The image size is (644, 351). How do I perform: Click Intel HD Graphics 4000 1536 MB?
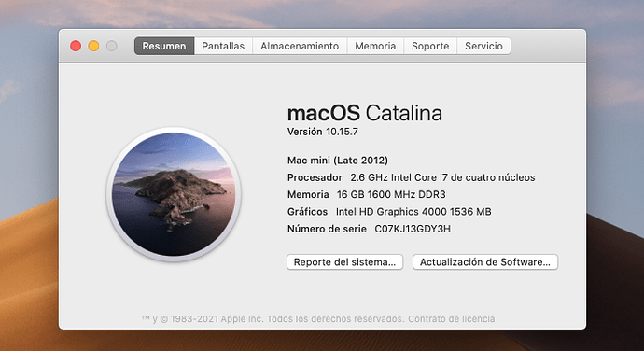(413, 212)
